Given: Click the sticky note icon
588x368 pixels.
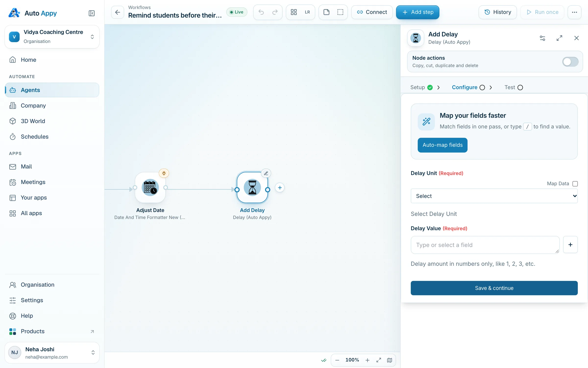Looking at the screenshot, I should pyautogui.click(x=326, y=12).
